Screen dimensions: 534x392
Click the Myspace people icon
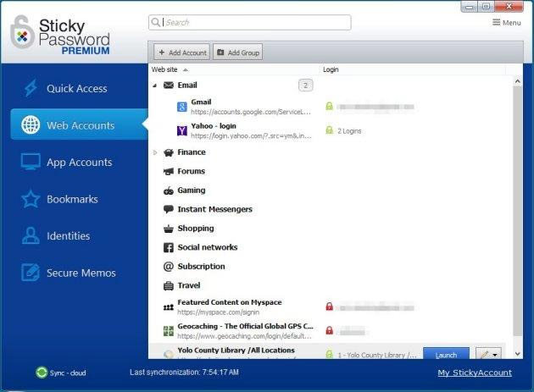pos(169,307)
